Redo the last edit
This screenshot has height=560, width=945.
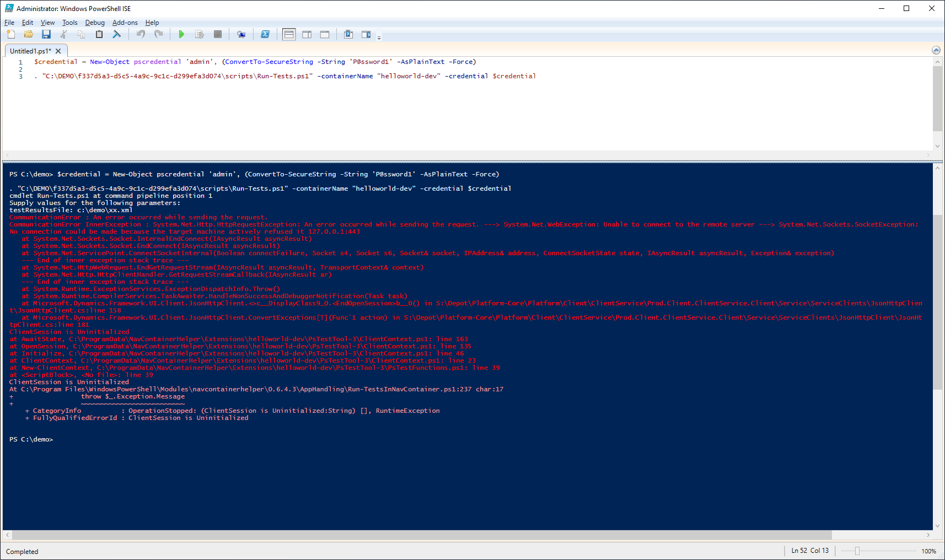click(x=158, y=34)
